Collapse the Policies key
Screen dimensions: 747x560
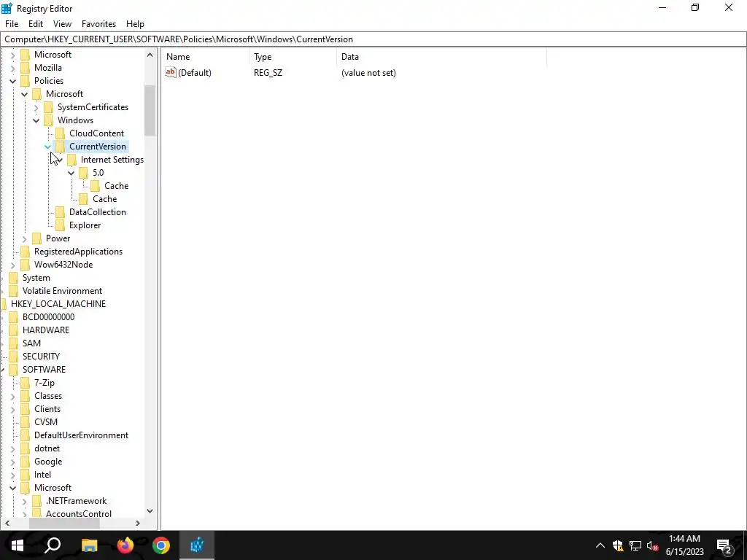point(13,81)
